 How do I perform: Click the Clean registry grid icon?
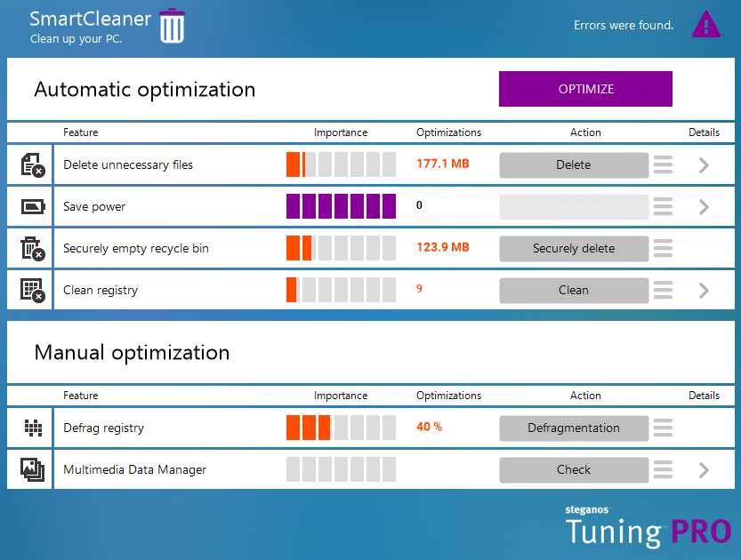click(x=32, y=290)
